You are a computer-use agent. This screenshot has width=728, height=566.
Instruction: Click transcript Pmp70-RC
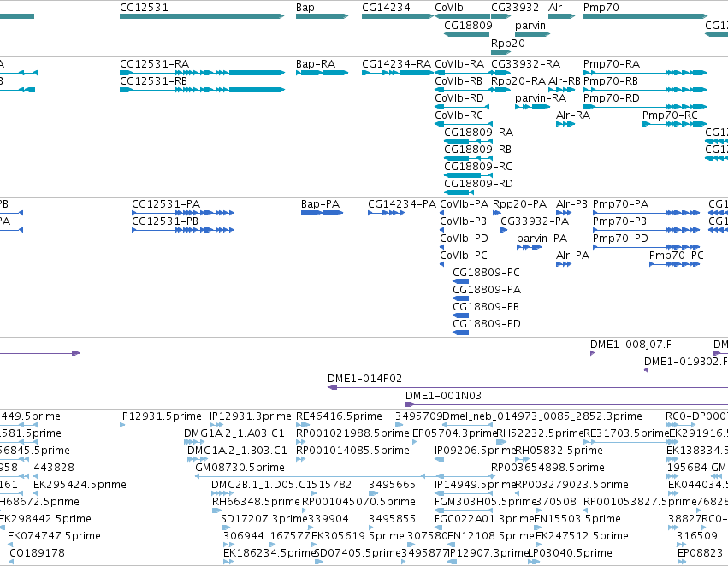click(x=670, y=115)
